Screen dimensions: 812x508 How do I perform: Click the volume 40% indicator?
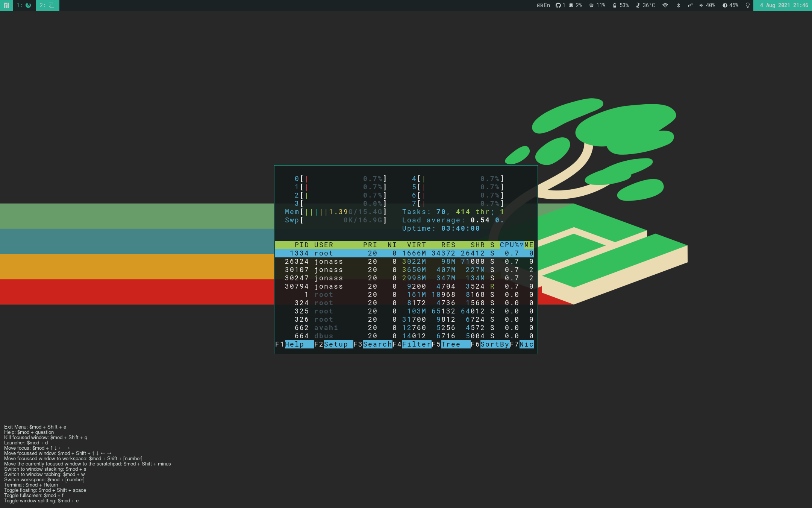pos(707,5)
